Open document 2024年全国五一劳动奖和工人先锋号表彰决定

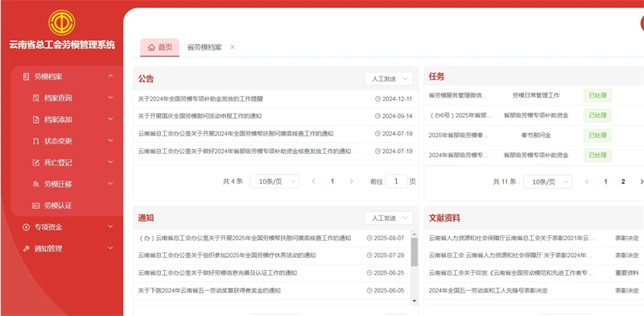[489, 290]
